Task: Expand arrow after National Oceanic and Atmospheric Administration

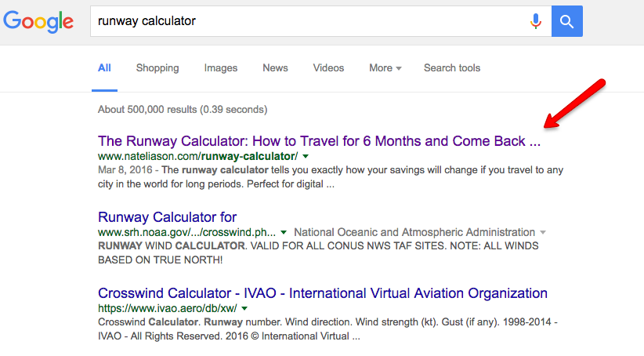Action: point(542,233)
